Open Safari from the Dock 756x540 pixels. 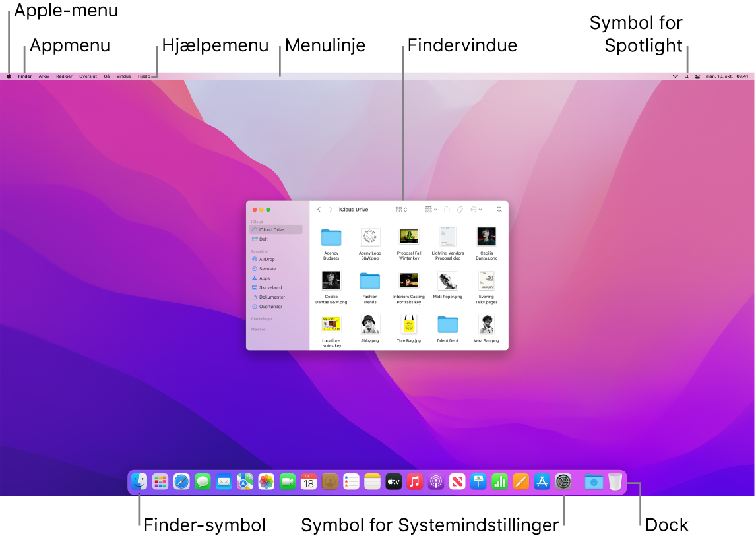pos(180,482)
